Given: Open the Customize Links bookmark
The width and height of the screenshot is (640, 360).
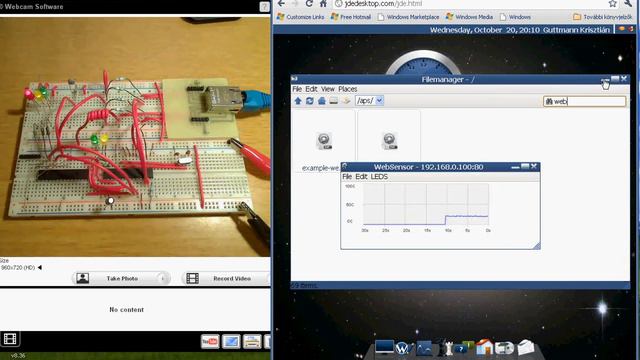Looking at the screenshot, I should click(300, 17).
